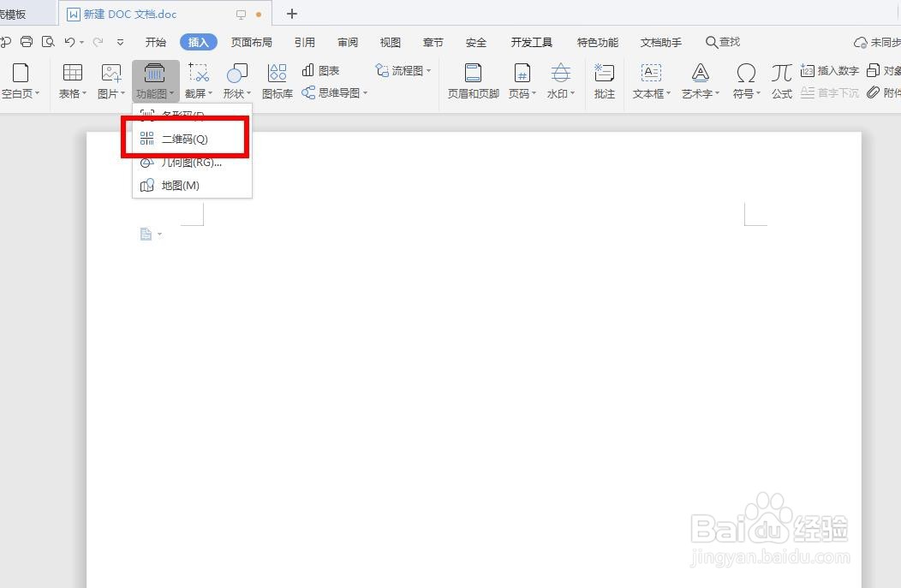Open the 文档助手 ribbon tab
This screenshot has height=588, width=901.
pos(661,42)
